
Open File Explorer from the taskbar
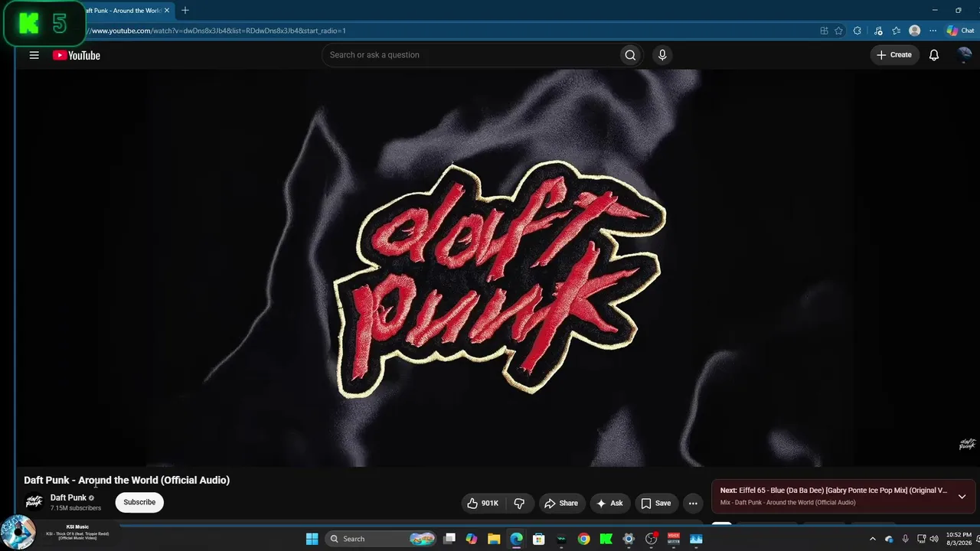(494, 539)
